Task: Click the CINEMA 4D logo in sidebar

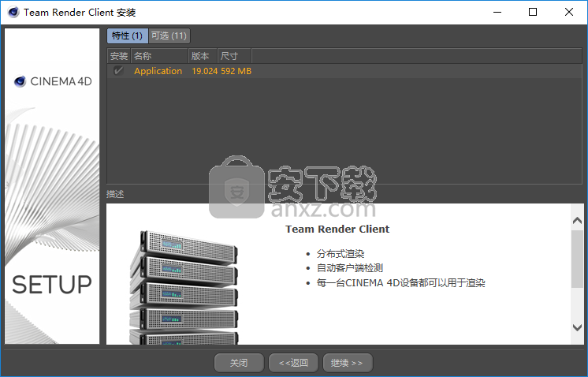Action: point(53,81)
